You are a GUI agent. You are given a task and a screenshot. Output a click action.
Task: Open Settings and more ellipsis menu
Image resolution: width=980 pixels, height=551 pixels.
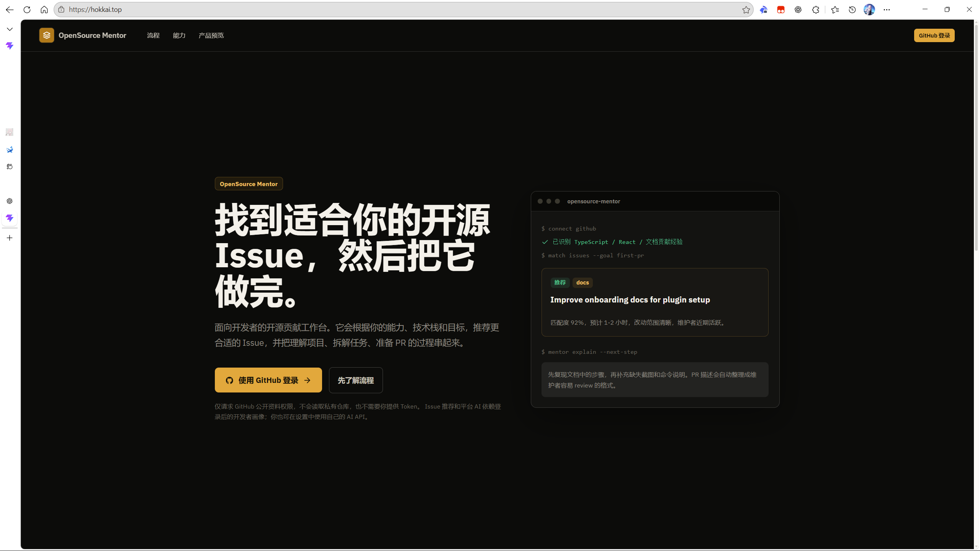point(887,10)
